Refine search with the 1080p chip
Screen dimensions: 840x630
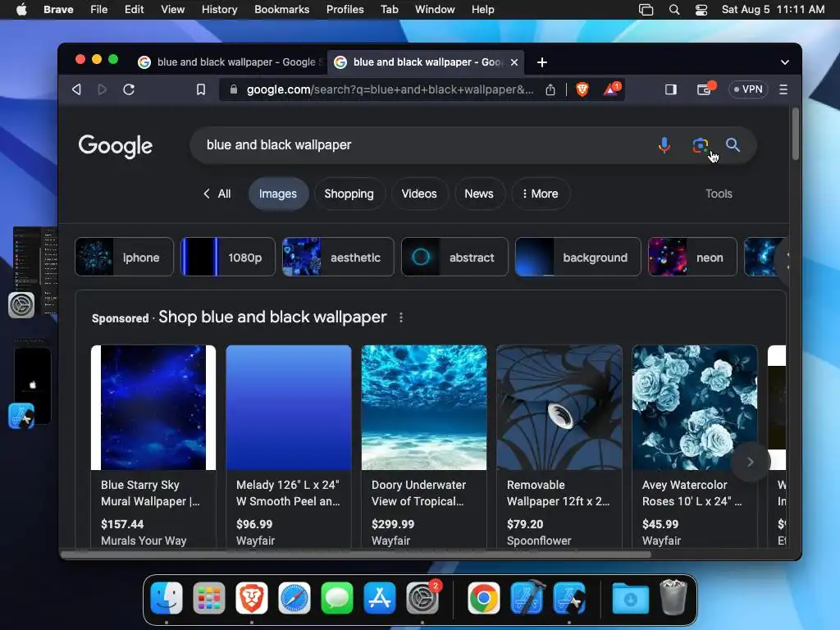(228, 257)
